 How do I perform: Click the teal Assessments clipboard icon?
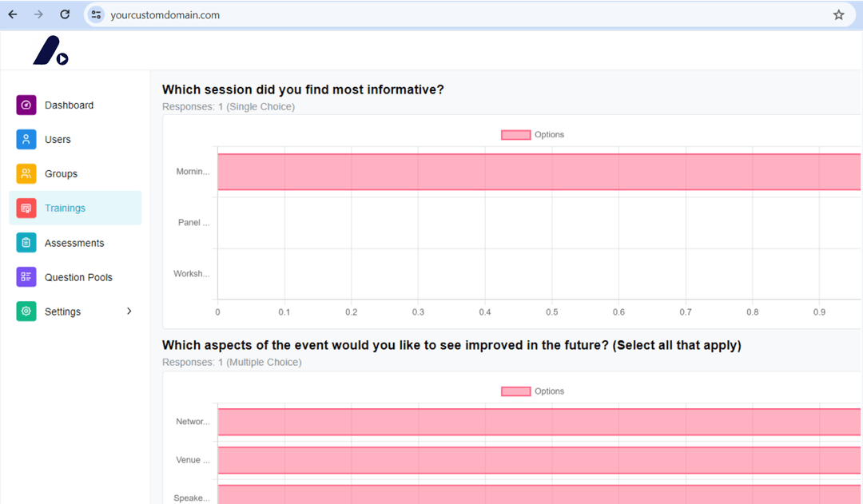[26, 243]
